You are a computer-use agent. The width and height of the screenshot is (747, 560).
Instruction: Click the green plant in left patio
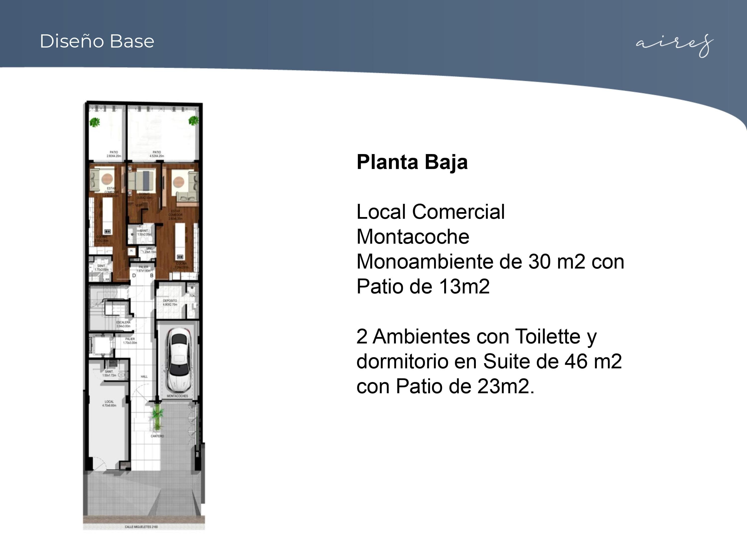click(95, 122)
